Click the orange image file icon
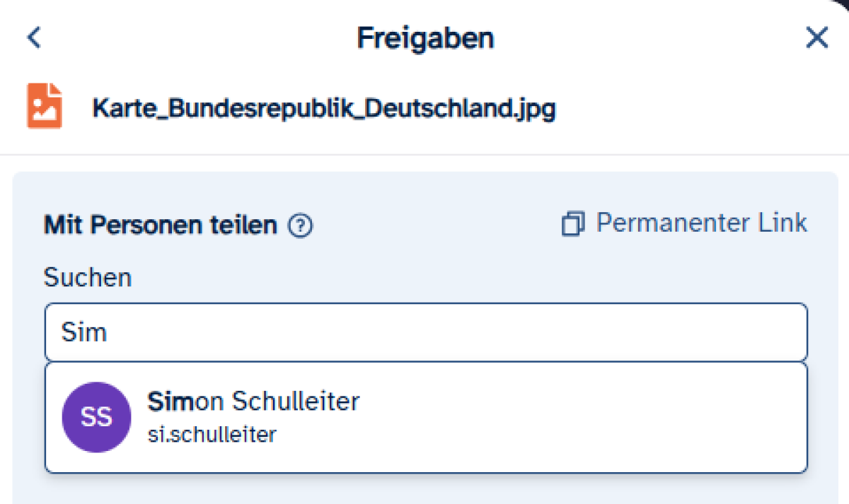 (x=45, y=106)
